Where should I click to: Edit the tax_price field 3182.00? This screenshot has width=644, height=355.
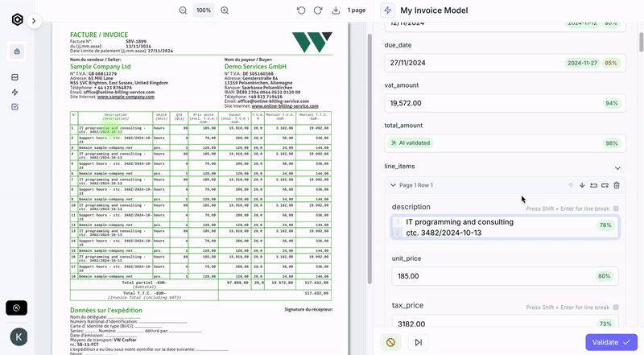505,323
